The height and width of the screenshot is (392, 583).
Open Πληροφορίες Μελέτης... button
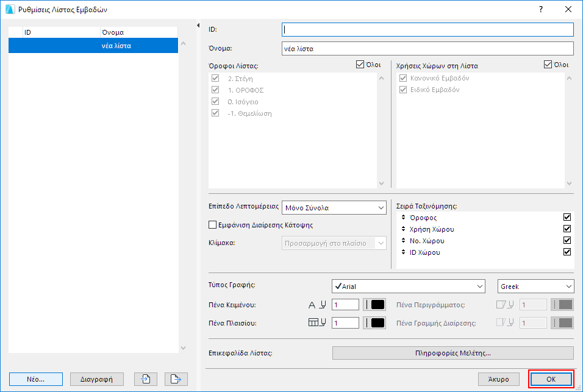click(x=453, y=353)
